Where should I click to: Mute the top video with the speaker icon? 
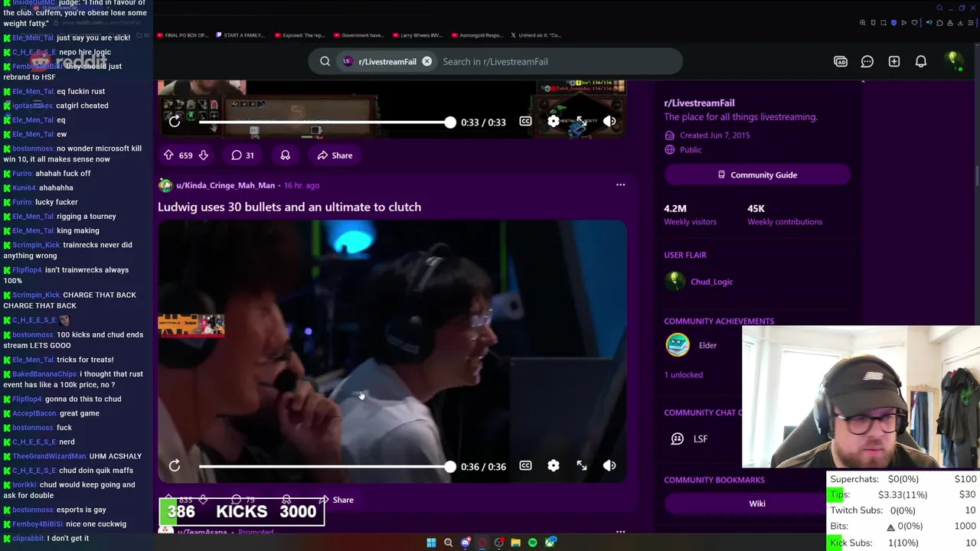[609, 122]
